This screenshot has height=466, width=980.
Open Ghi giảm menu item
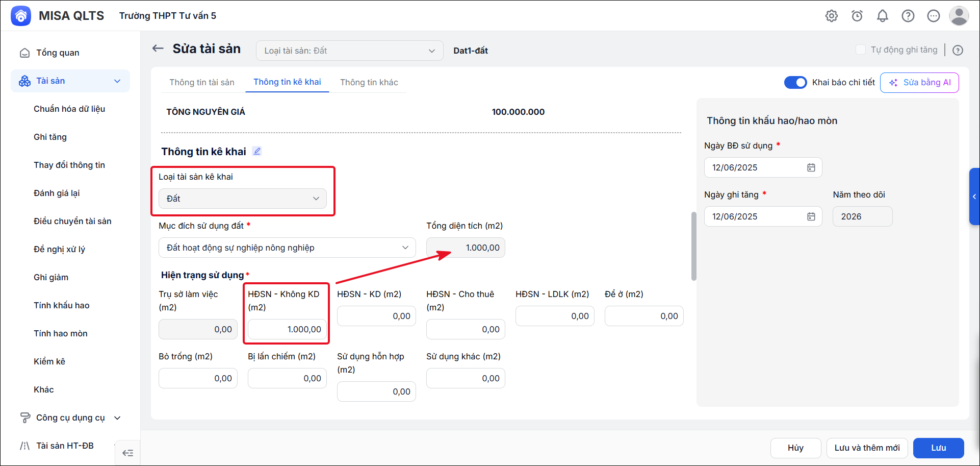coord(51,277)
